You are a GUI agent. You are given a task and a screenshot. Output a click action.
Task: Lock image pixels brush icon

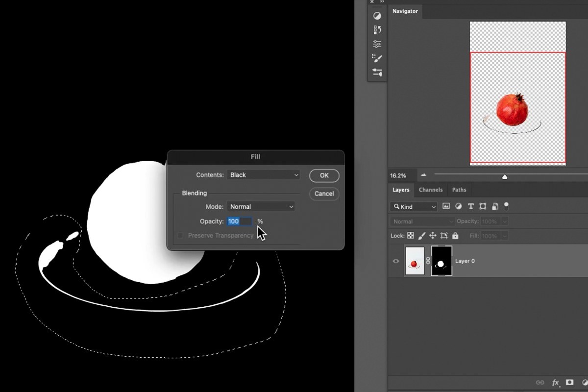[x=422, y=236]
